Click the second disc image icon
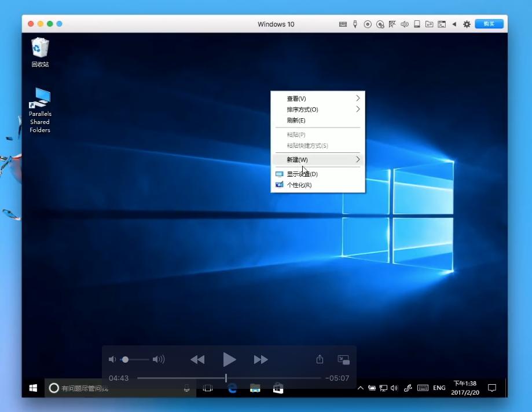Screen dimensions: 532x412 coord(380,24)
